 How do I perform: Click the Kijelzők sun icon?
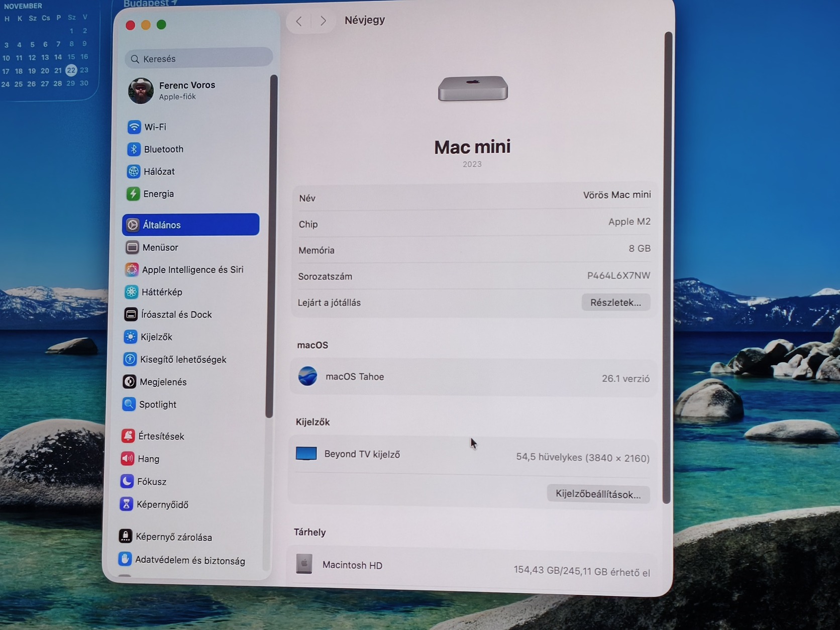[x=130, y=337]
